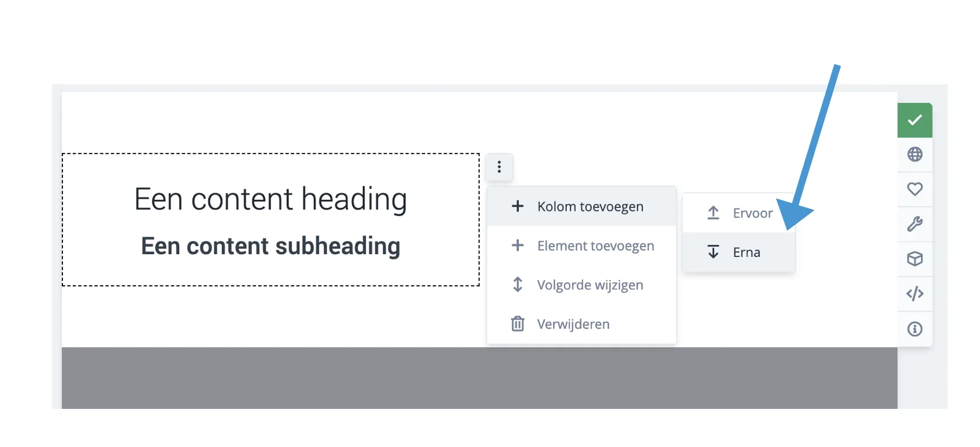Select the heart icon in the sidebar

point(915,189)
